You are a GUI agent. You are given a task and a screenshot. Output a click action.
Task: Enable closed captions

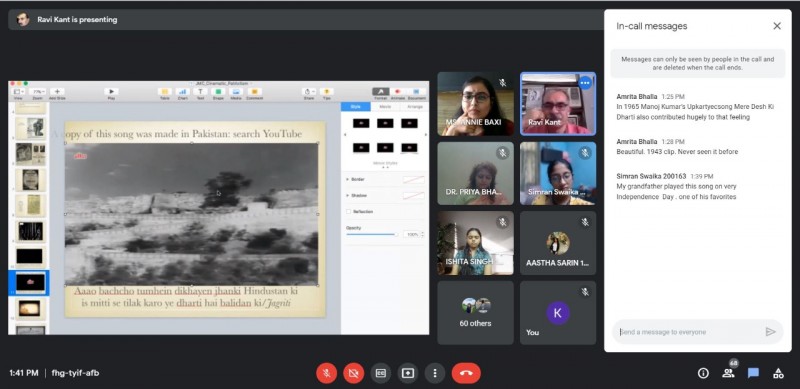[381, 373]
